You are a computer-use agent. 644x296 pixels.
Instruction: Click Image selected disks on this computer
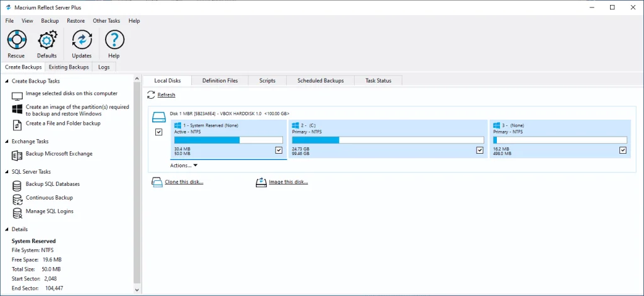point(72,94)
